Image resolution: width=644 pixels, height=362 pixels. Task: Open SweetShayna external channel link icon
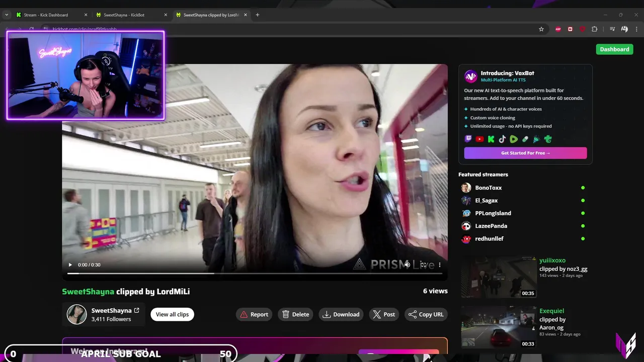click(136, 310)
